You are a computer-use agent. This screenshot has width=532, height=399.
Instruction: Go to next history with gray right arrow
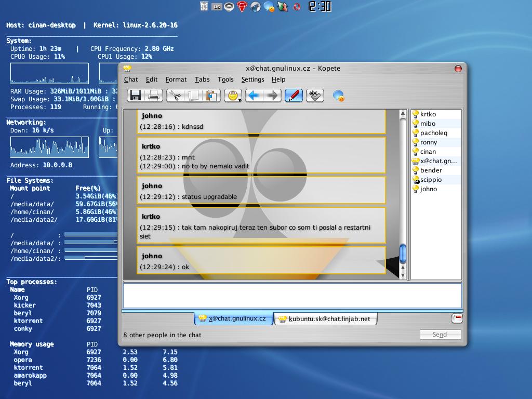click(272, 96)
